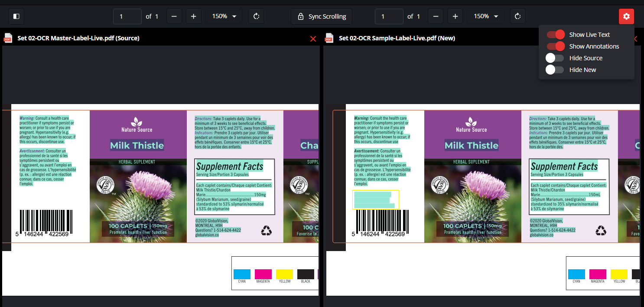Click the Sync Scrolling button
Viewport: 644px width, 307px height.
322,16
